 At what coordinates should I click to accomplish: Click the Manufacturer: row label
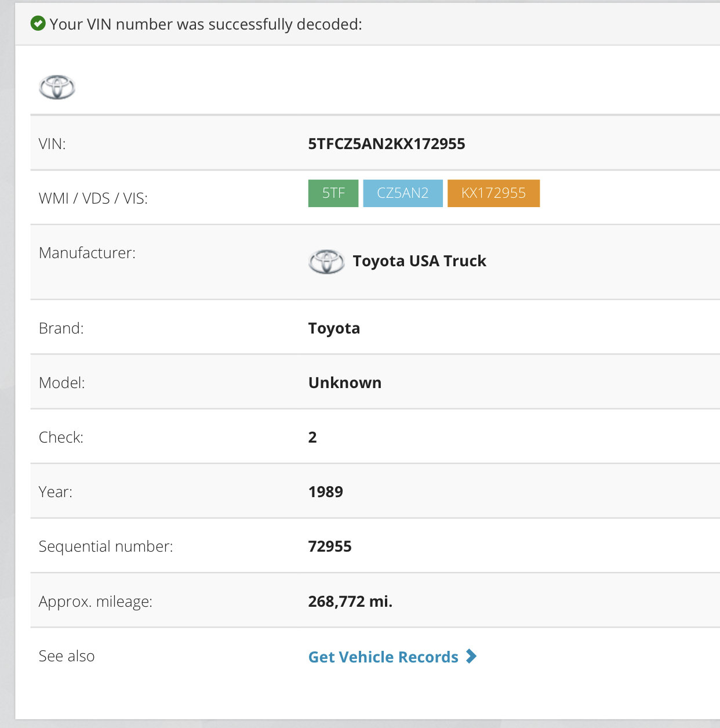pos(87,253)
